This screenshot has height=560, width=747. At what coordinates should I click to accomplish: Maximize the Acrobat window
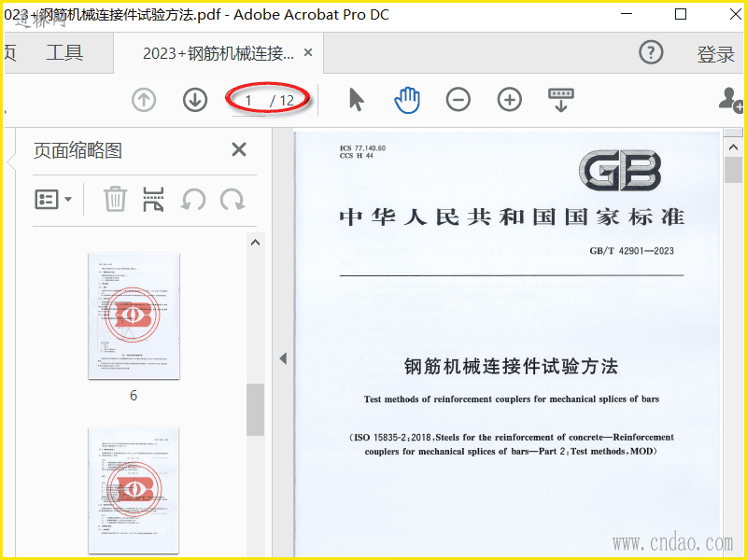tap(681, 14)
